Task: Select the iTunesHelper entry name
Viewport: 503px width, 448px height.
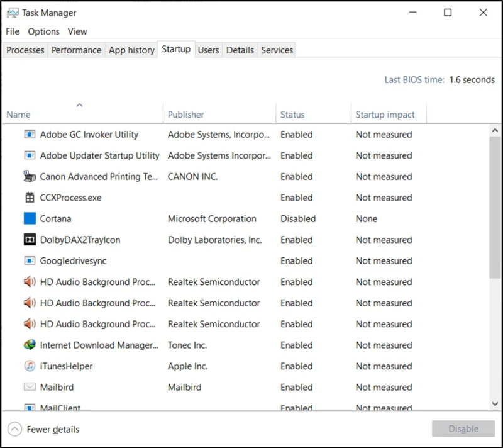Action: click(66, 366)
